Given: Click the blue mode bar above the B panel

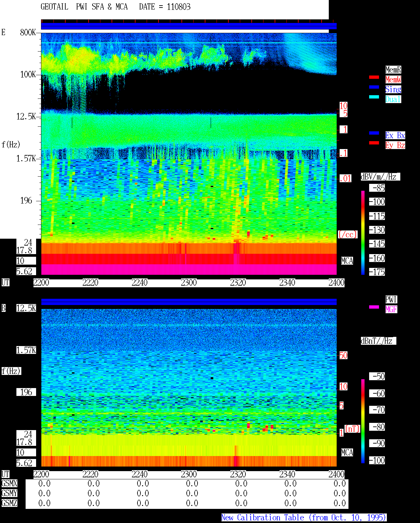Looking at the screenshot, I should [x=189, y=302].
